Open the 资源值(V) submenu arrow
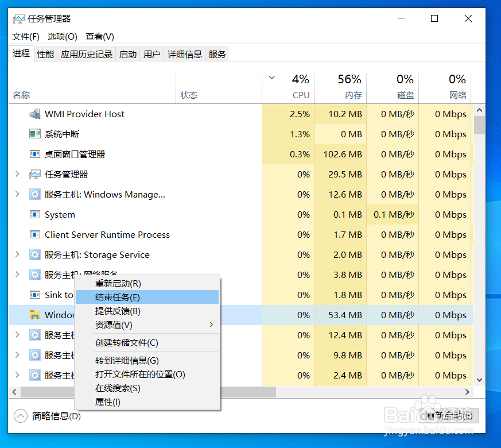Viewport: 501px width, 448px height. pos(211,325)
